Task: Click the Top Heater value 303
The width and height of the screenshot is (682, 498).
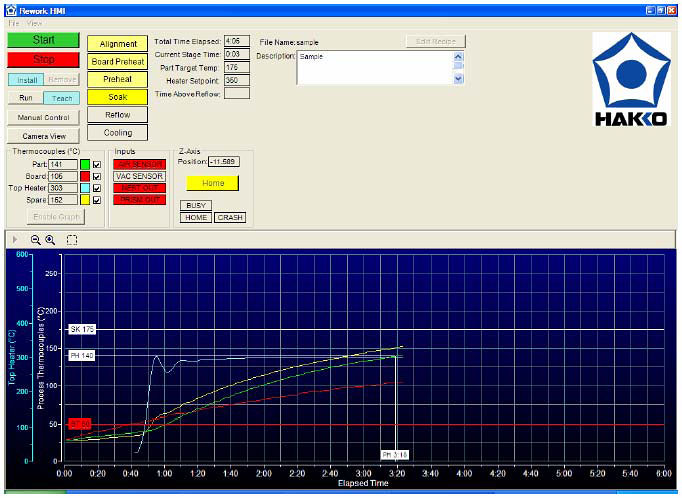Action: [x=63, y=188]
